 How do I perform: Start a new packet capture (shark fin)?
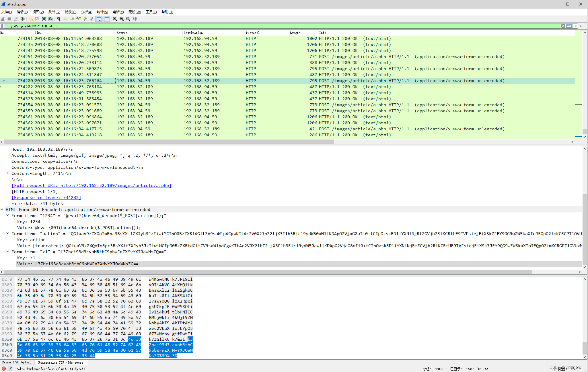coord(3,19)
